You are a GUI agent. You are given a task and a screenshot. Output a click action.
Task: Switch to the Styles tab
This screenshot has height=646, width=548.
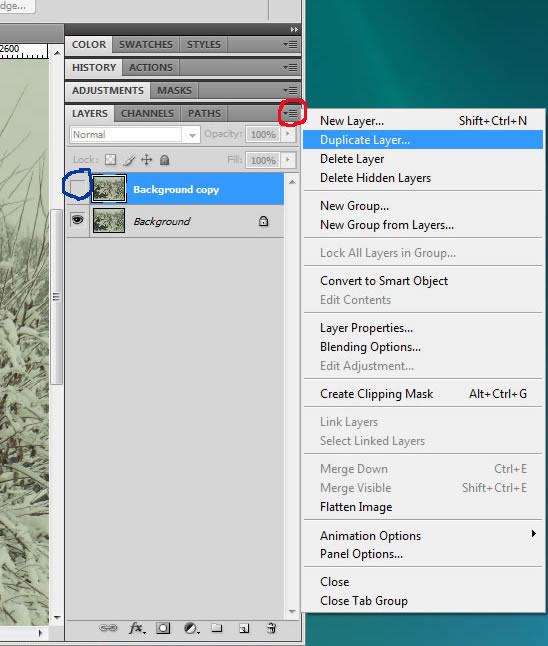(204, 44)
